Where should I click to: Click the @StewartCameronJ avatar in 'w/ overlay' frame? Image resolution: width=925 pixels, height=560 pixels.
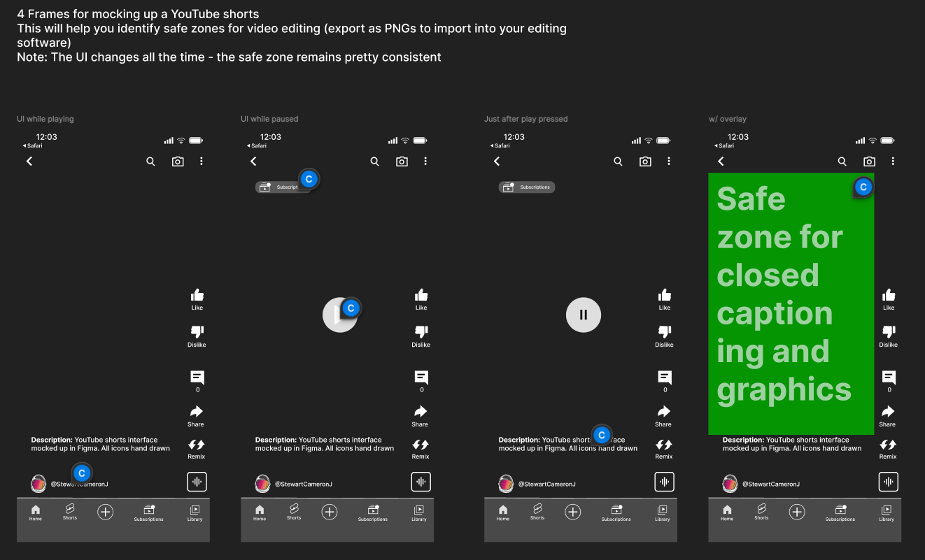(730, 483)
